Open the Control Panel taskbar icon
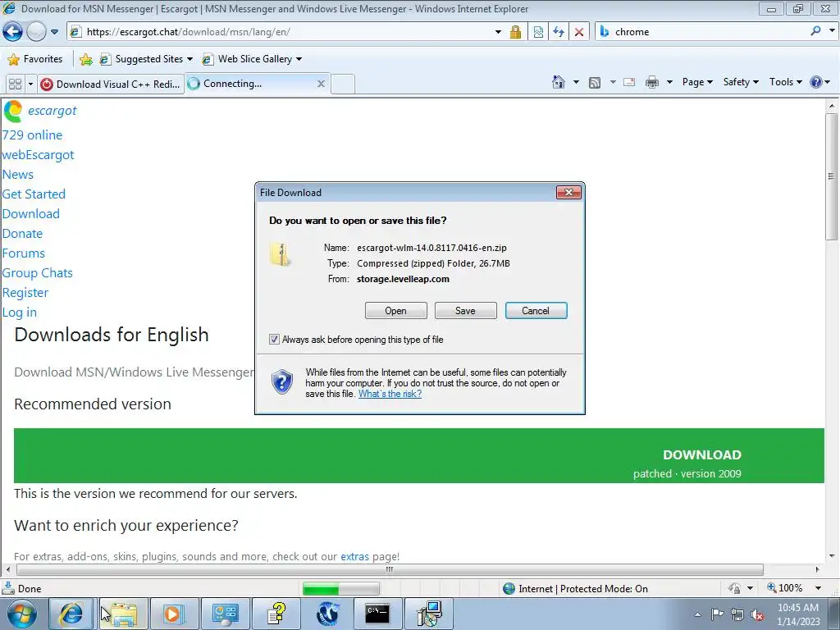 click(x=225, y=614)
